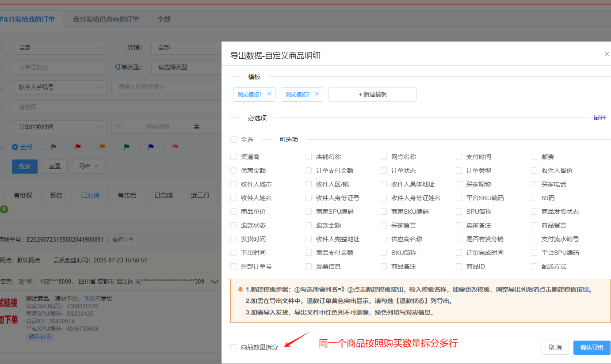611x364 pixels.
Task: Open the 近三月 status tab
Action: click(200, 195)
